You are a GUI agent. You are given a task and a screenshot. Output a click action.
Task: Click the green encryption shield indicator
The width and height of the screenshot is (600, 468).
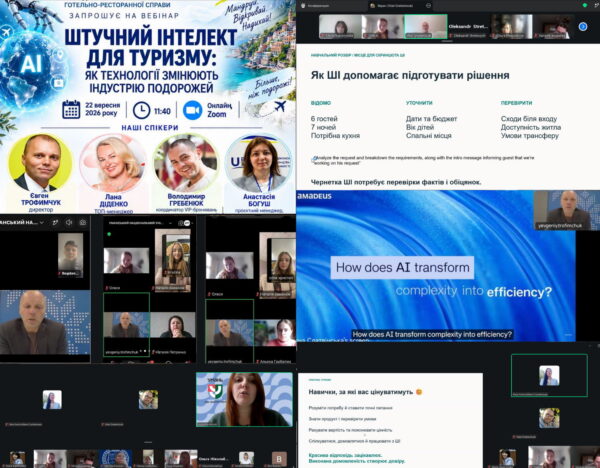point(584,5)
